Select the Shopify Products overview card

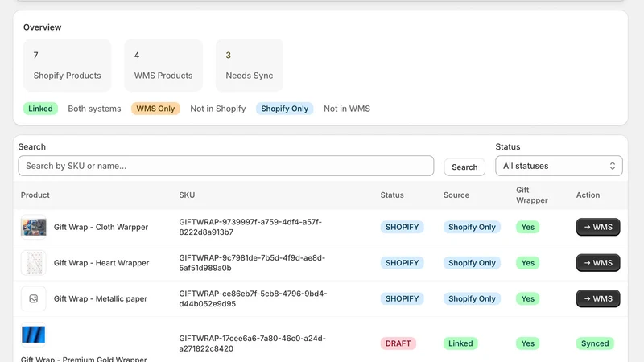point(68,65)
